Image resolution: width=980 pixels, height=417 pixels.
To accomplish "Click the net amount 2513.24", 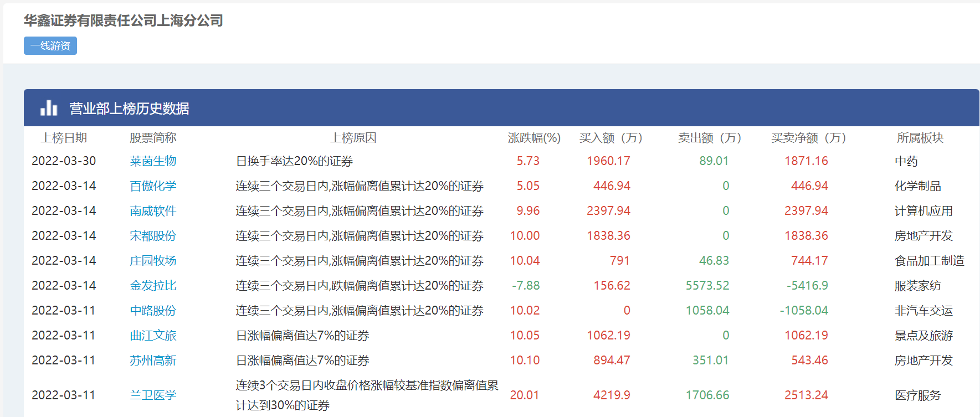I will pyautogui.click(x=806, y=395).
